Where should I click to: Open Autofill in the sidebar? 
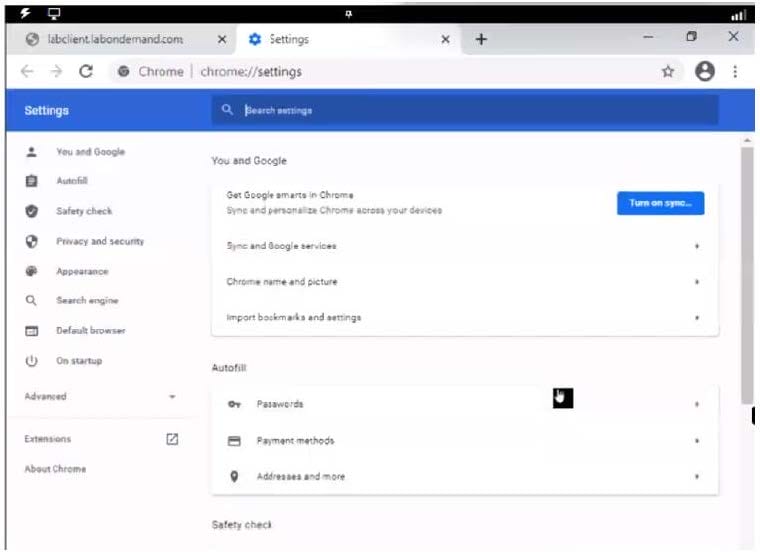tap(72, 181)
